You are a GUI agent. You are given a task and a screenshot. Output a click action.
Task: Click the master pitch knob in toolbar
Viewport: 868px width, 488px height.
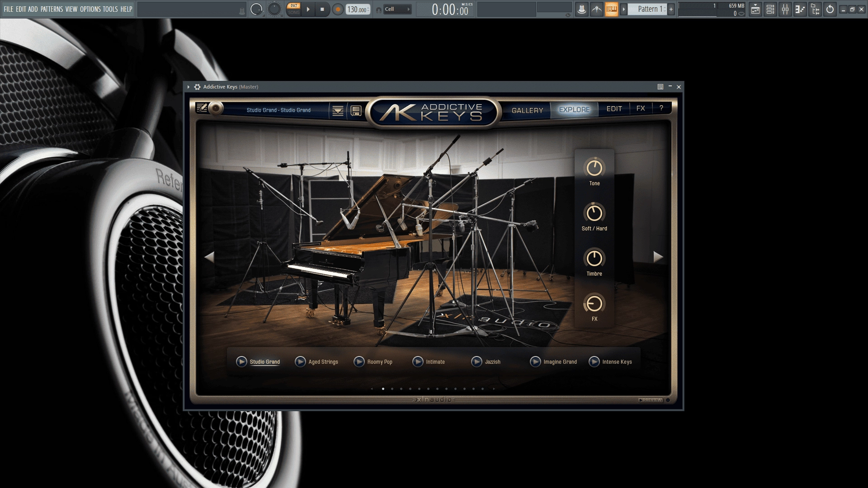(x=274, y=9)
